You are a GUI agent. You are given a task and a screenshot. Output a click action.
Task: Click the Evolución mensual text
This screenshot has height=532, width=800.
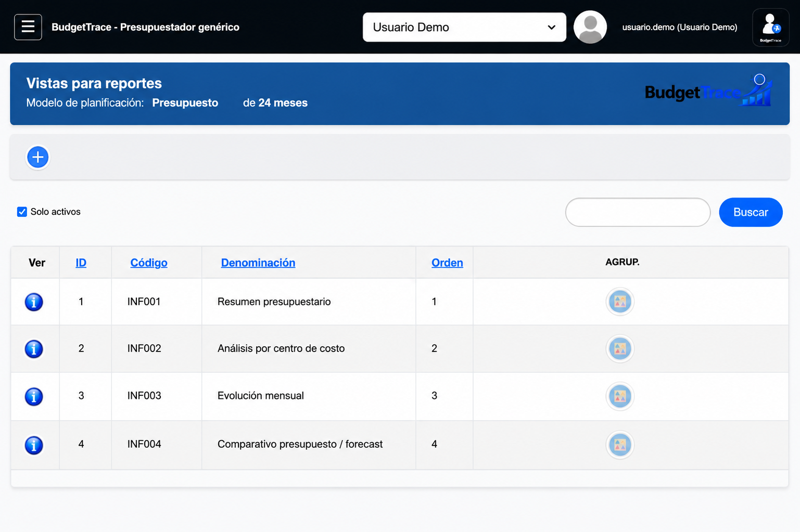coord(261,396)
